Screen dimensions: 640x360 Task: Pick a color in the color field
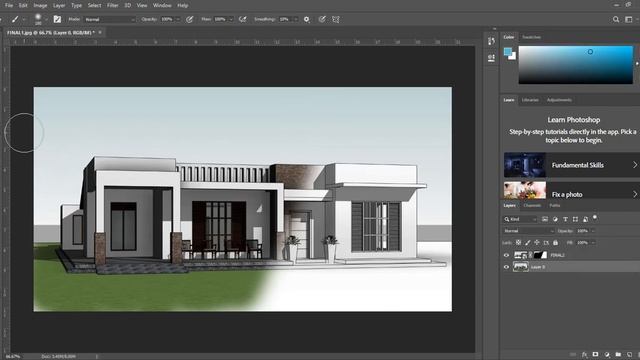576,65
